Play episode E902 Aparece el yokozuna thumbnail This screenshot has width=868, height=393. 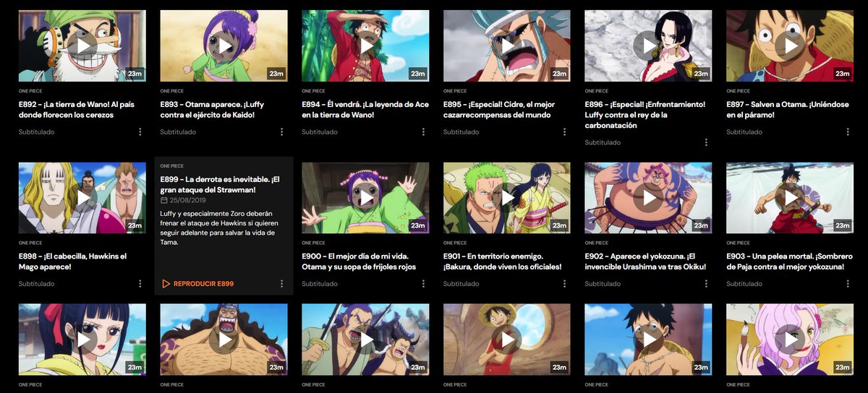click(x=649, y=198)
